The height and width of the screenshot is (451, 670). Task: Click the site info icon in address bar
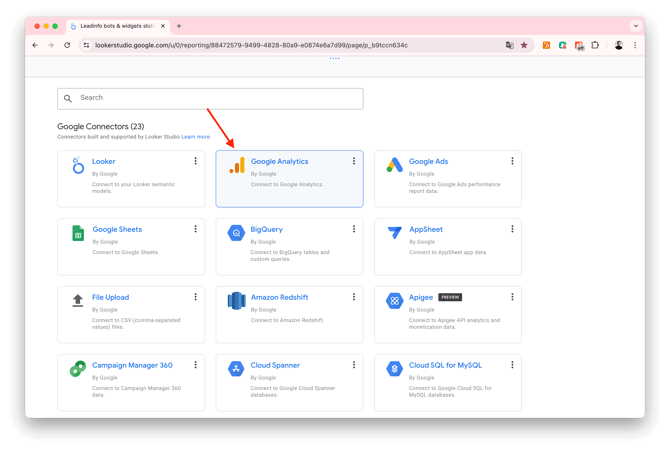[x=86, y=45]
